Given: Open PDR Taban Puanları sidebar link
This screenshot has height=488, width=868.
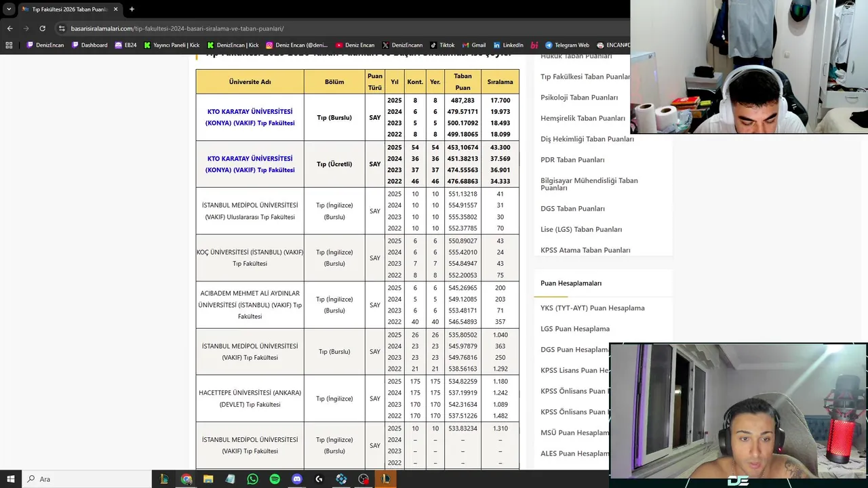Looking at the screenshot, I should pos(572,160).
